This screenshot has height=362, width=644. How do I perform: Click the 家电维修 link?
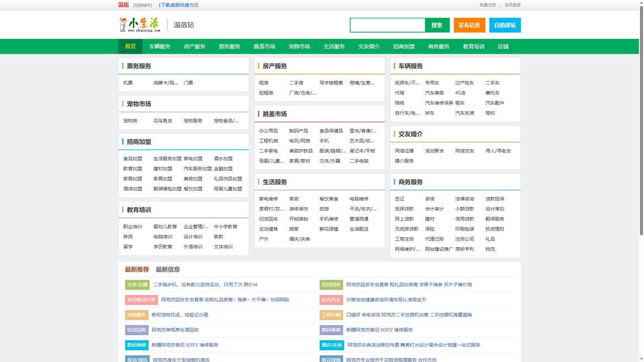click(x=268, y=199)
